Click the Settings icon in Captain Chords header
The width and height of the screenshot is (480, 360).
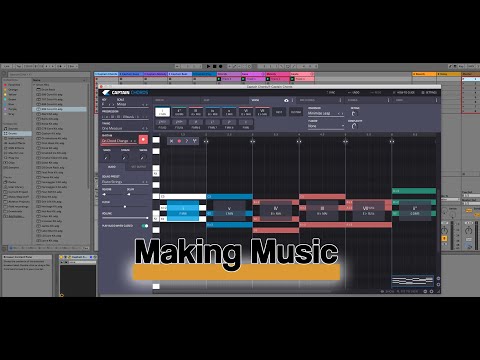click(429, 92)
